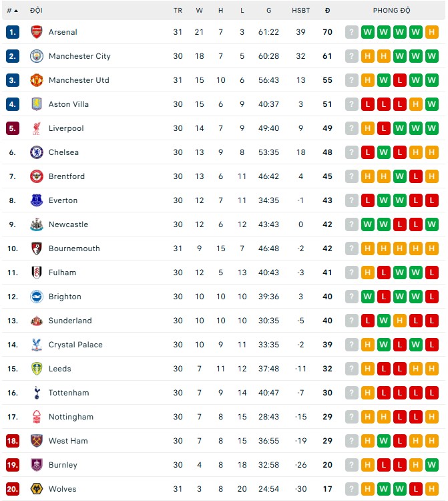Click the Manchester City crest icon

[x=37, y=56]
